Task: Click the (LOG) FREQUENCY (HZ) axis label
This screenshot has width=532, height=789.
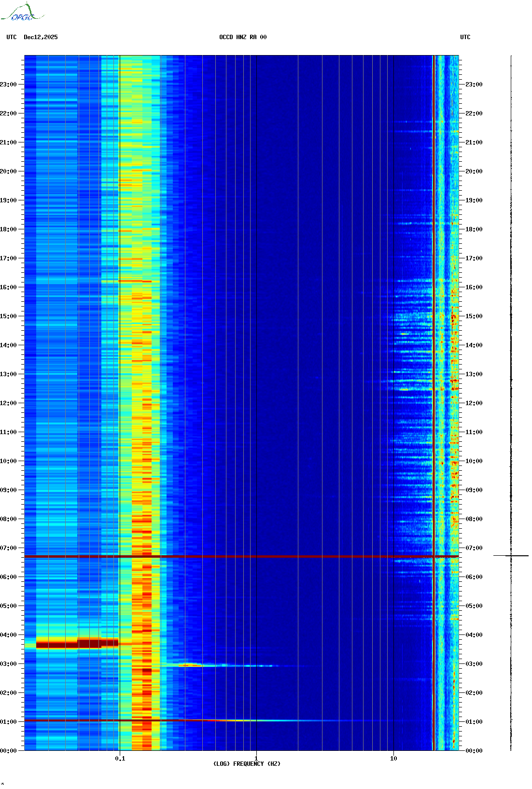Action: pos(247,764)
